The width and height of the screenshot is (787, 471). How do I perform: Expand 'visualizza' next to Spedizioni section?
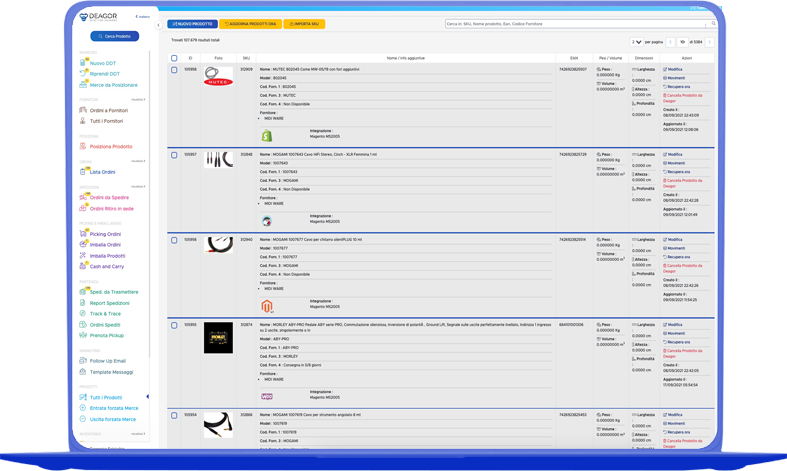138,187
